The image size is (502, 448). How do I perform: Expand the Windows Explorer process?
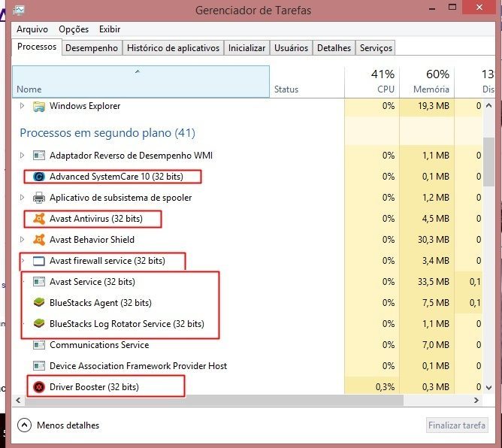click(22, 106)
